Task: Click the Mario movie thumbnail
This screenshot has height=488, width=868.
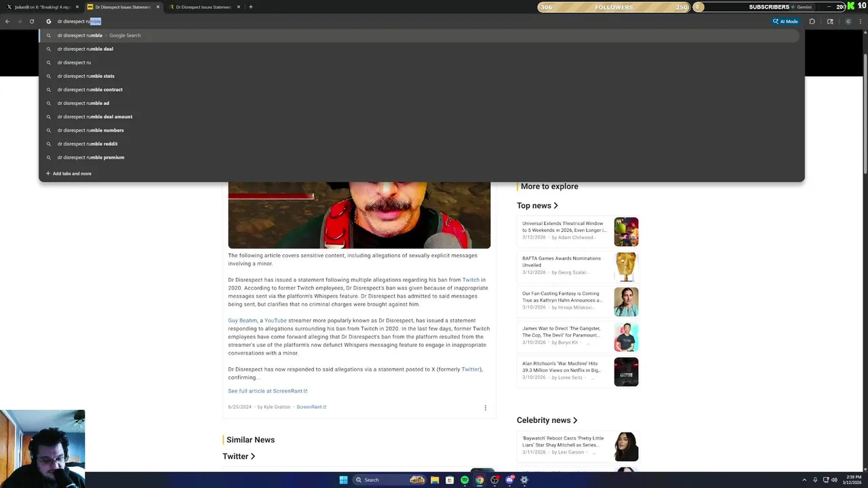Action: coord(626,232)
